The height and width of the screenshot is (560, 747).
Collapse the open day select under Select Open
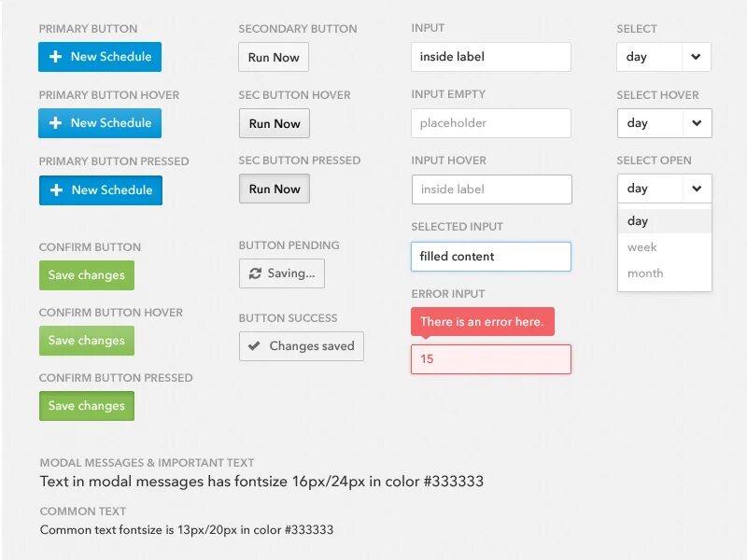click(665, 189)
